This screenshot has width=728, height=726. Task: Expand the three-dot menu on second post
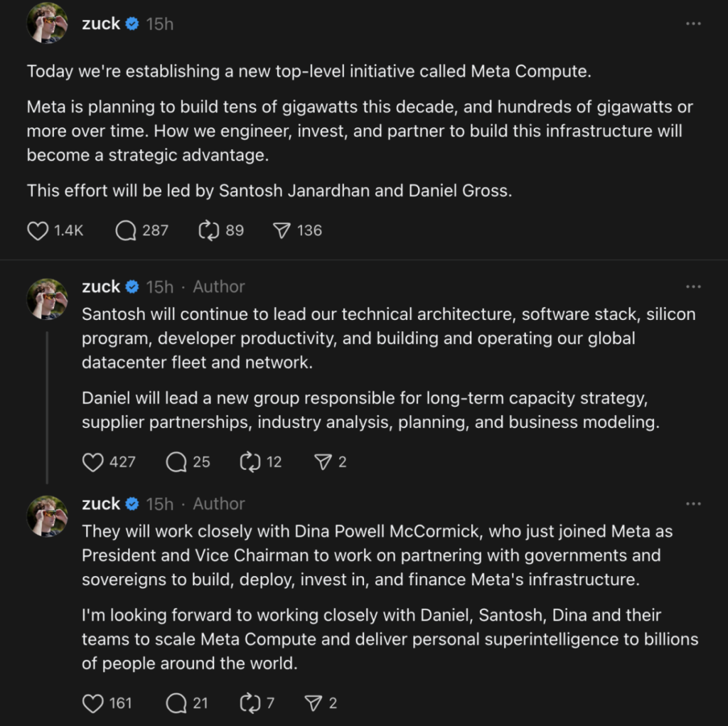(x=693, y=287)
